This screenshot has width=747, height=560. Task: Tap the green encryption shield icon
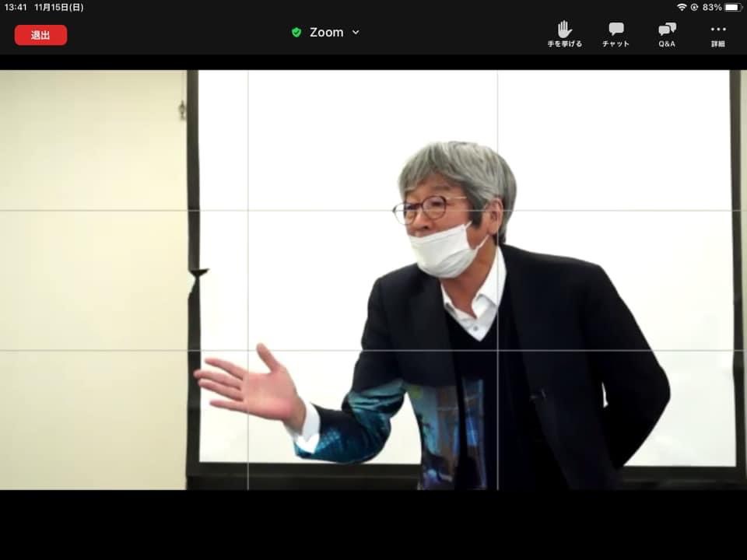[296, 33]
